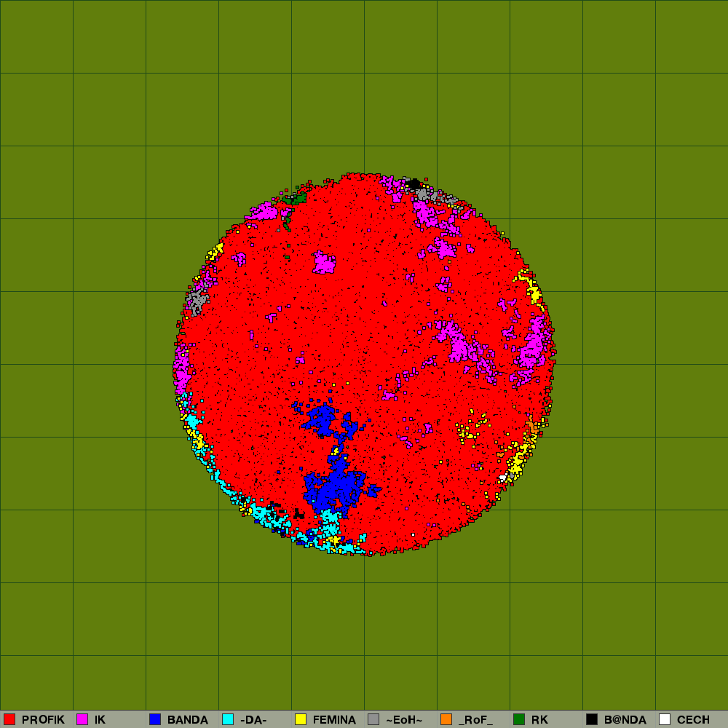The image size is (728, 728).
Task: Select the B@NDA legend label
Action: coord(625,720)
